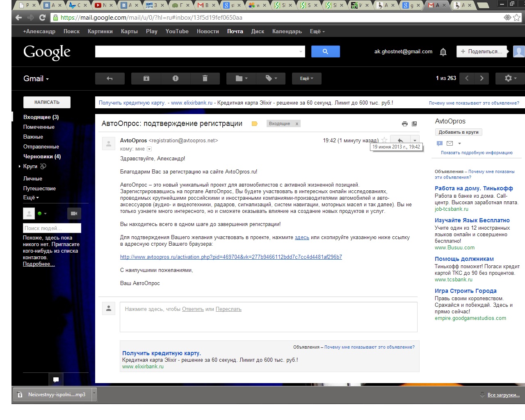Screen dimensions: 525x420
Task: Click the reply arrow on message
Action: coord(400,140)
